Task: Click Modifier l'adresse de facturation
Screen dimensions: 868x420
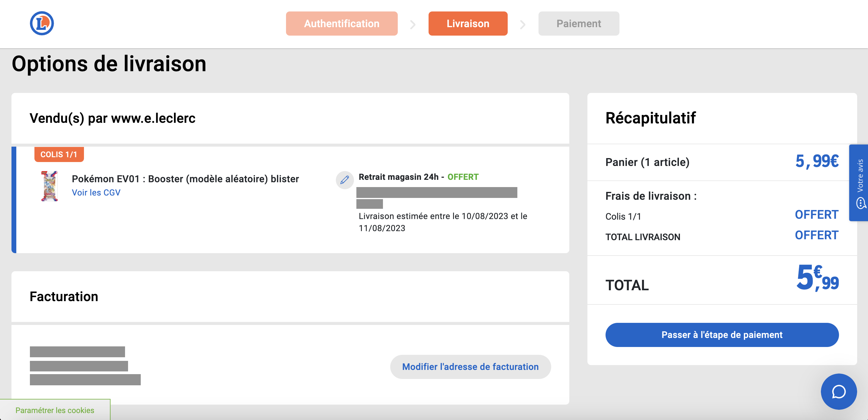Action: point(470,367)
